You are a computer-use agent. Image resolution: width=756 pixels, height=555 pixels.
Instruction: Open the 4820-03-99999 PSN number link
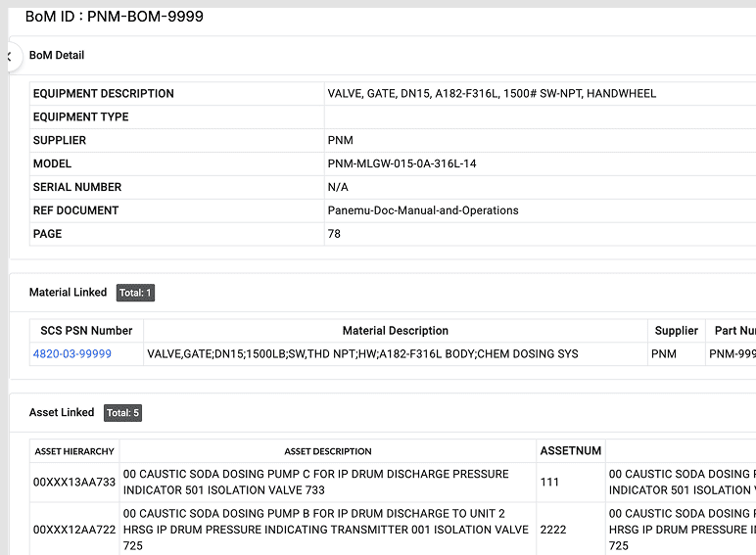tap(71, 354)
